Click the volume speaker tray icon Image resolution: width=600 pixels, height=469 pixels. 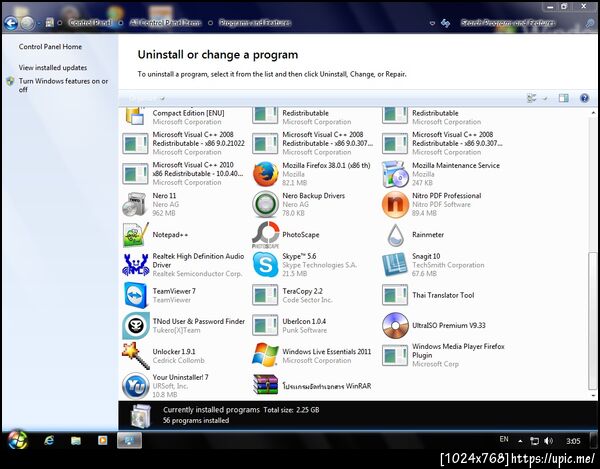(x=548, y=441)
